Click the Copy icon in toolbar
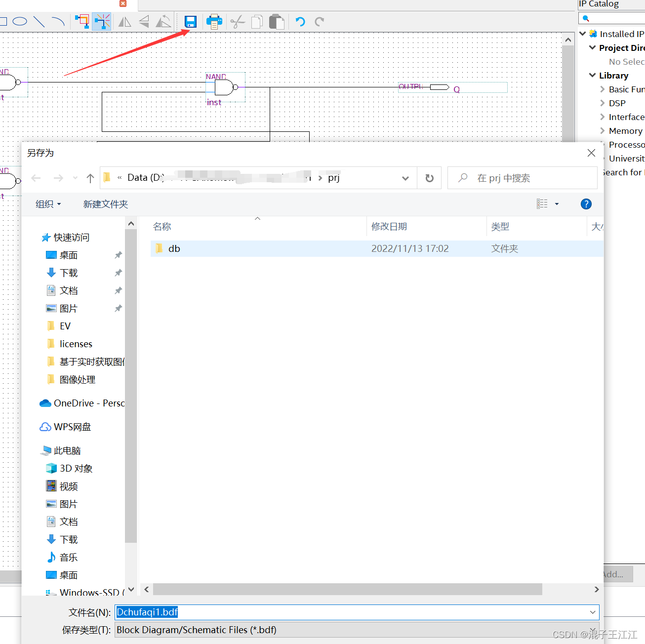Screen dimensions: 645x644 click(257, 22)
